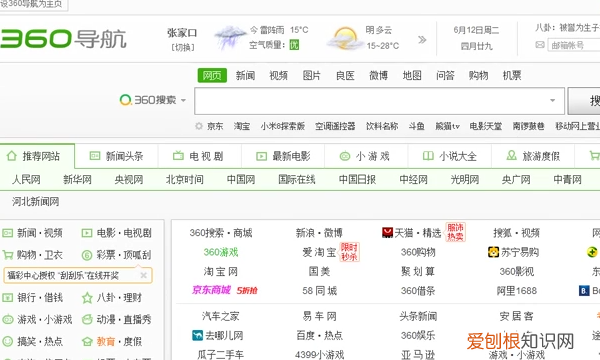Click the 苏宁易购 lion icon
This screenshot has width=600, height=360.
[494, 252]
